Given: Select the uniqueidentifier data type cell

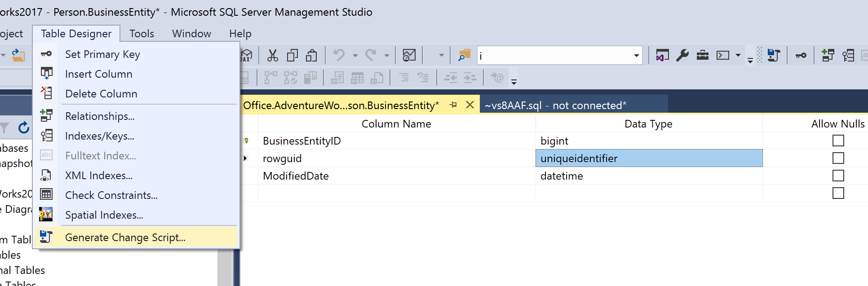Looking at the screenshot, I should click(649, 158).
